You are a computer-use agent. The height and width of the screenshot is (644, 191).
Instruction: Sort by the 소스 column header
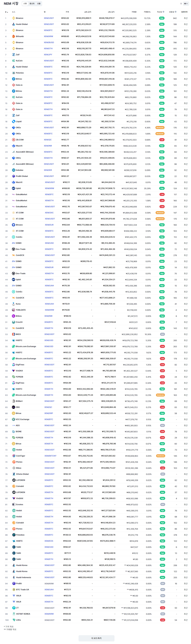14,12
